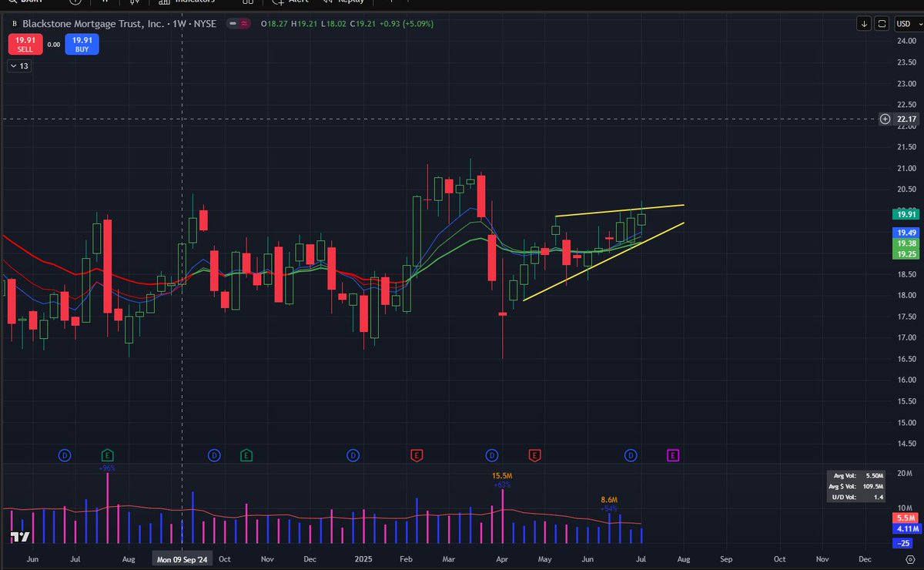Click the dividend D marker near April 2025
This screenshot has height=570, width=924.
point(492,456)
